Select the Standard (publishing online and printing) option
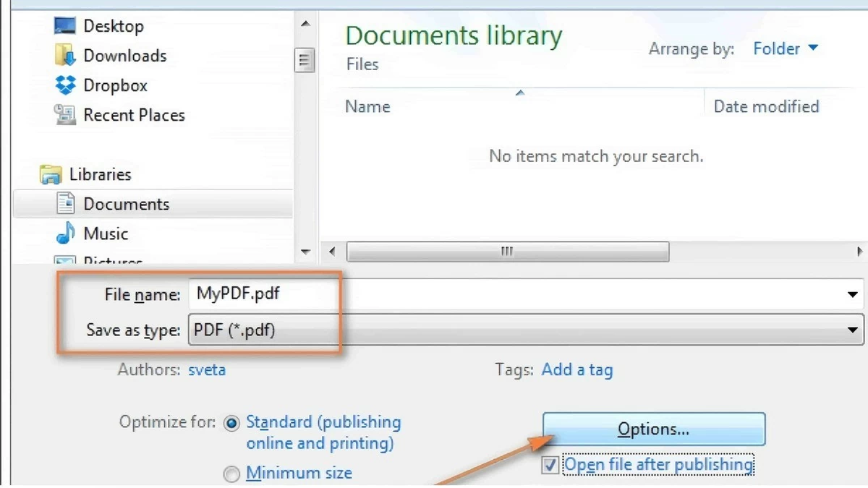The image size is (868, 488). click(231, 421)
